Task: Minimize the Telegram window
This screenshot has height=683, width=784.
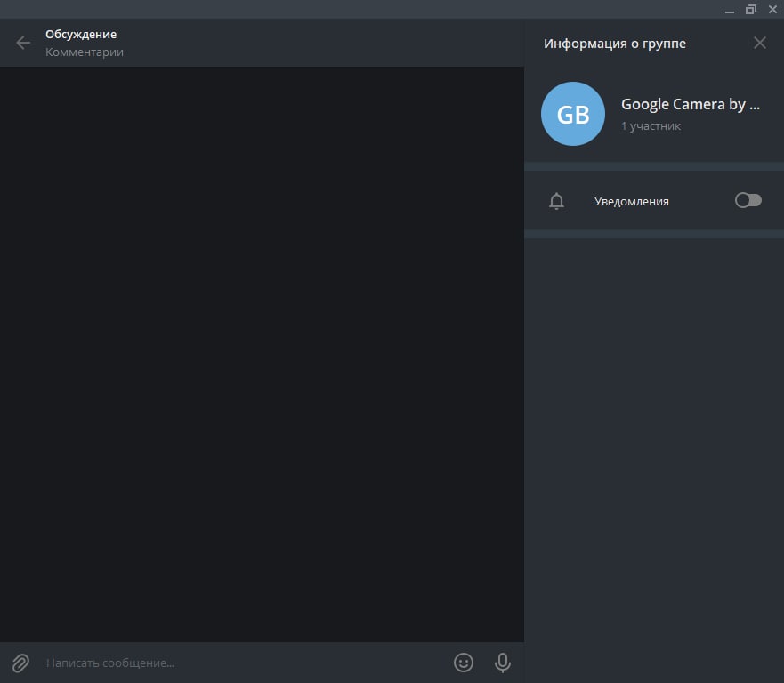Action: 730,10
